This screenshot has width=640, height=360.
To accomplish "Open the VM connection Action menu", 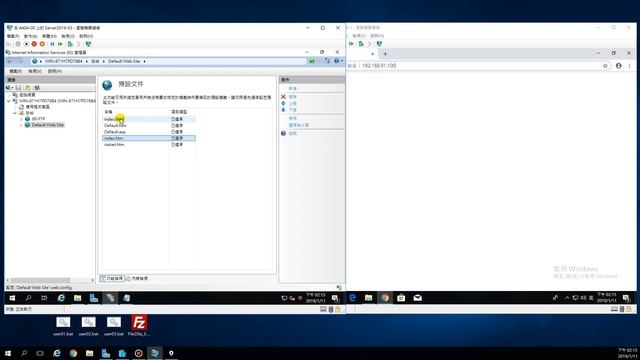I will point(30,36).
